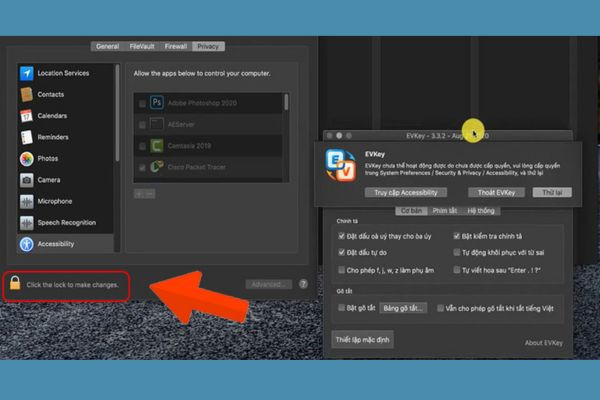
Task: Enable the Camtasia 2019 checkbox
Action: (142, 147)
